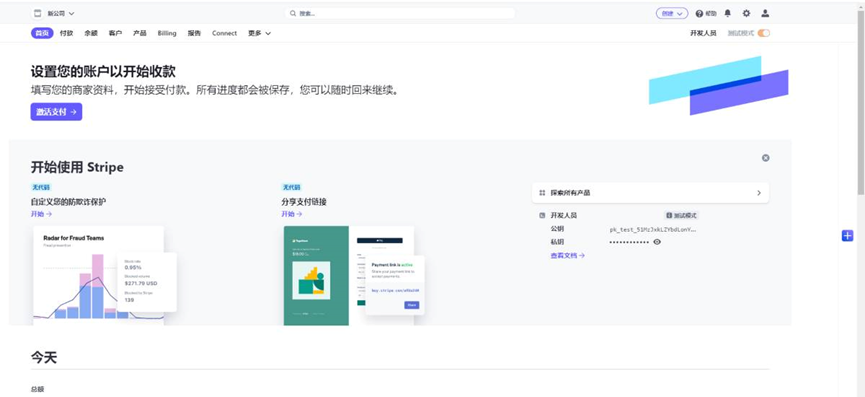The image size is (865, 397).
Task: Switch to the Billing tab
Action: point(167,33)
